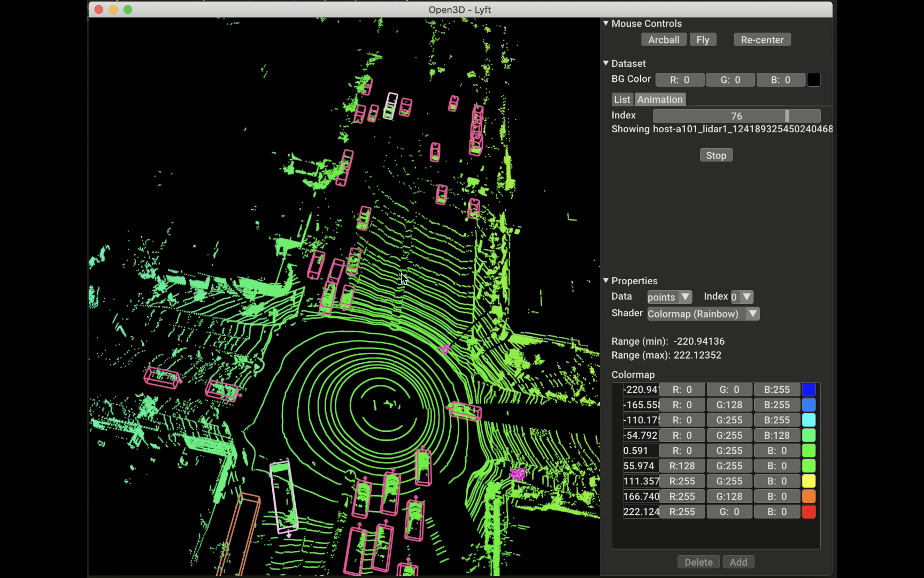Screen dimensions: 924x578
Task: Switch to the Animation tab
Action: (660, 100)
